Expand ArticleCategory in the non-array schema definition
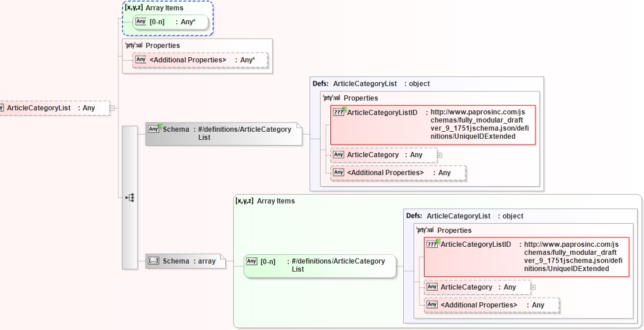This screenshot has height=330, width=644. tap(440, 155)
